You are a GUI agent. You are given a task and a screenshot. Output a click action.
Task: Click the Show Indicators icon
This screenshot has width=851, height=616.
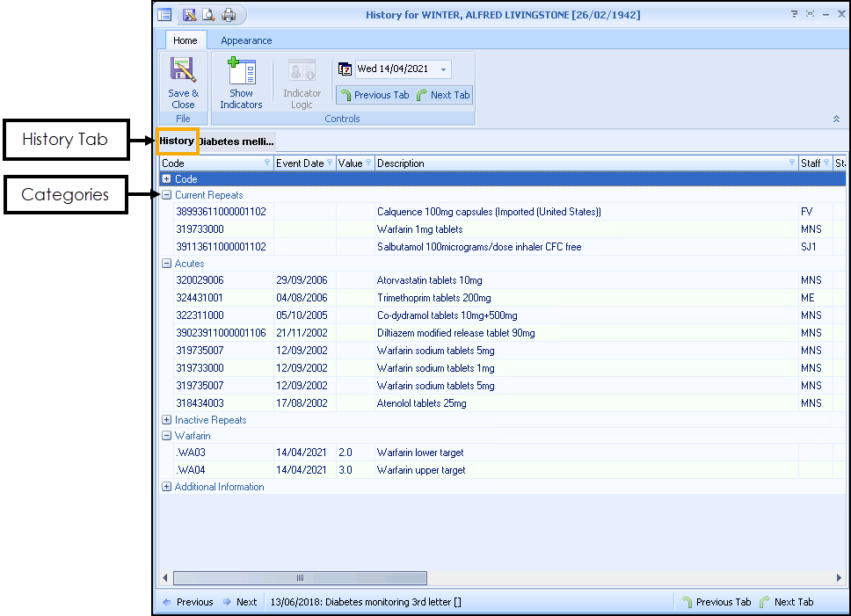[241, 72]
